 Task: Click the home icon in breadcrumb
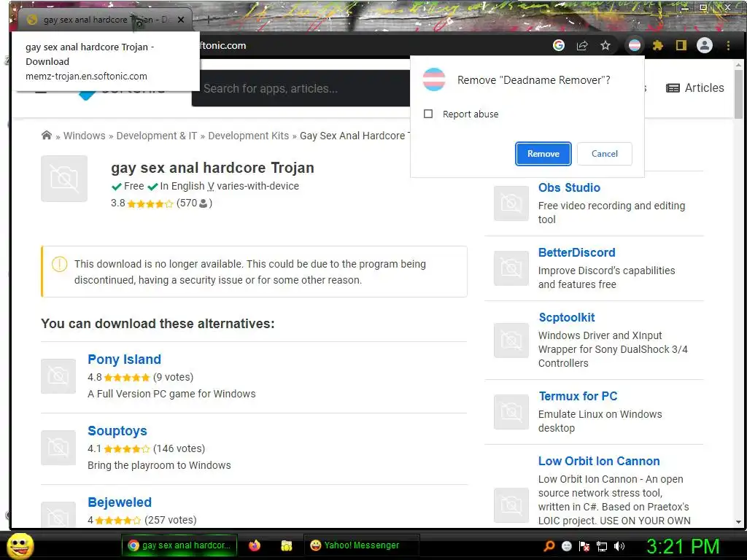46,135
